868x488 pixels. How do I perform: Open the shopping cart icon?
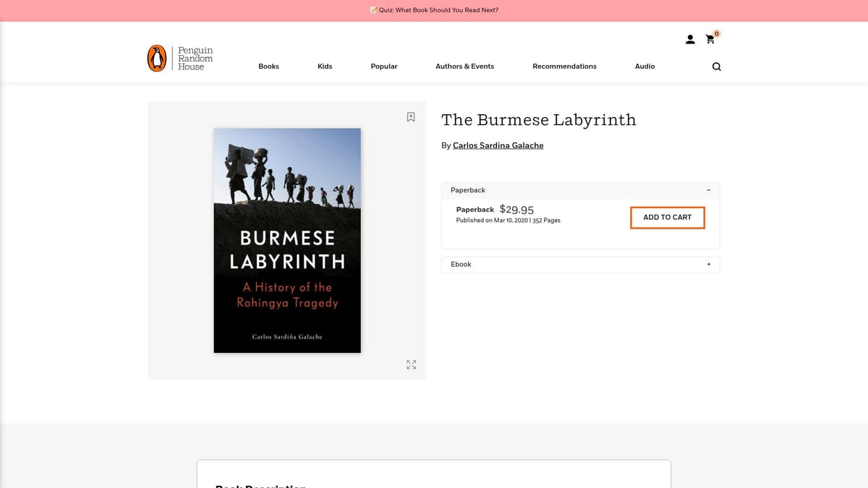click(x=710, y=40)
